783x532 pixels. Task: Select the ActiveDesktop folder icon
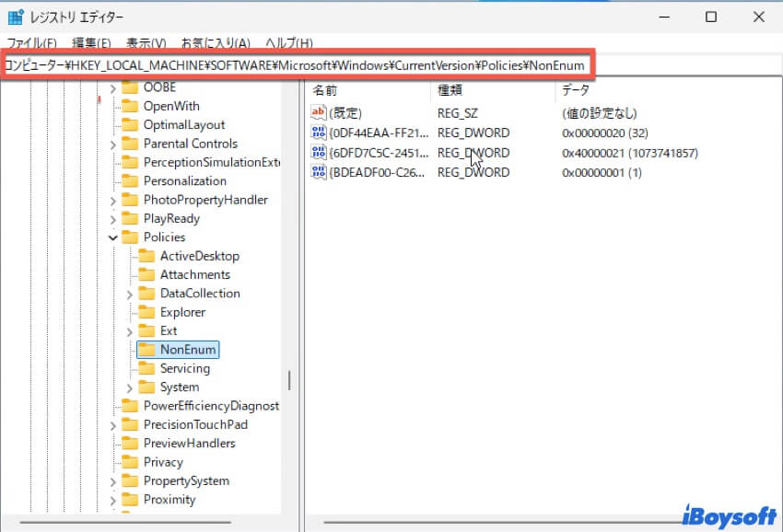pyautogui.click(x=146, y=256)
